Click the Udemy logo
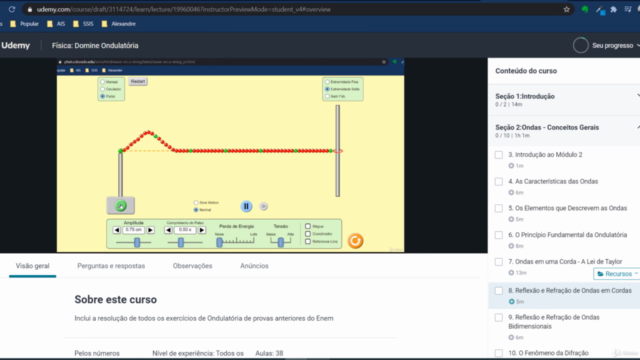Screen dimensions: 640x360 [x=16, y=45]
